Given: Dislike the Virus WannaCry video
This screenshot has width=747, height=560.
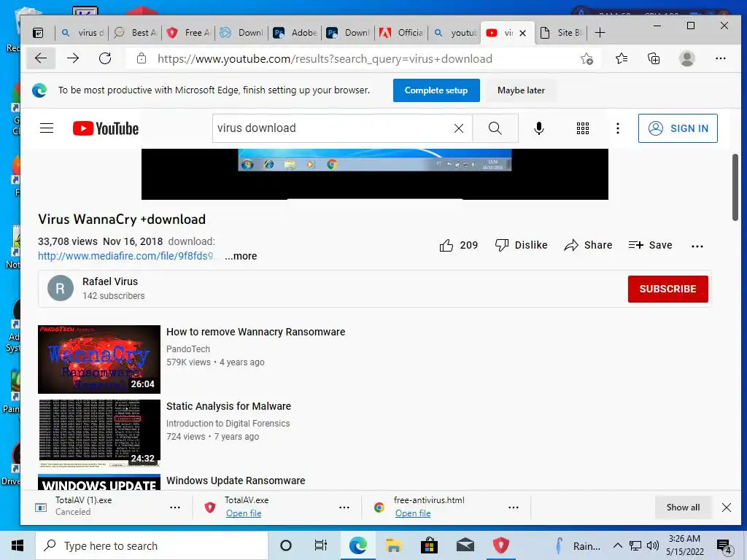Looking at the screenshot, I should click(x=521, y=245).
